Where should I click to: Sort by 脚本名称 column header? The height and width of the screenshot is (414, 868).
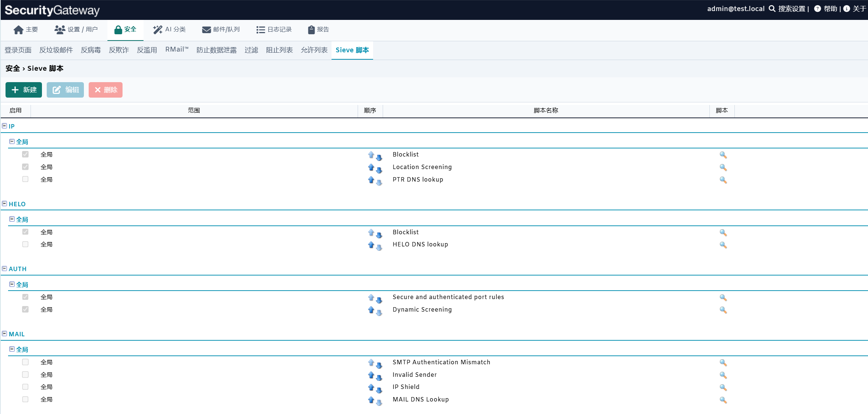(546, 110)
